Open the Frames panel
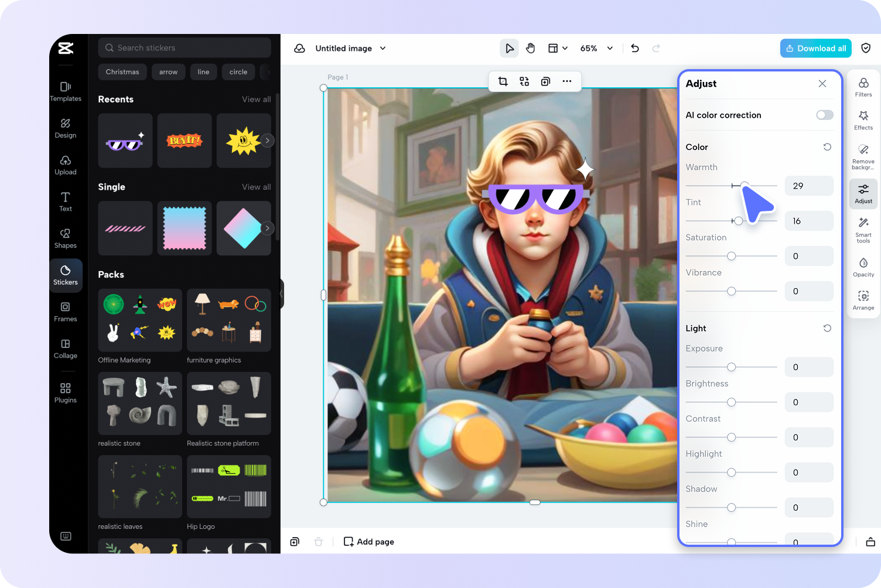This screenshot has height=588, width=881. 66,312
